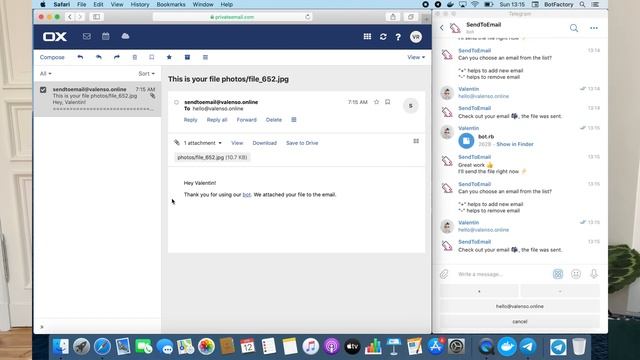Viewport: 640px width, 360px height.
Task: Open the toolbar more actions hamburger icon
Action: click(205, 57)
